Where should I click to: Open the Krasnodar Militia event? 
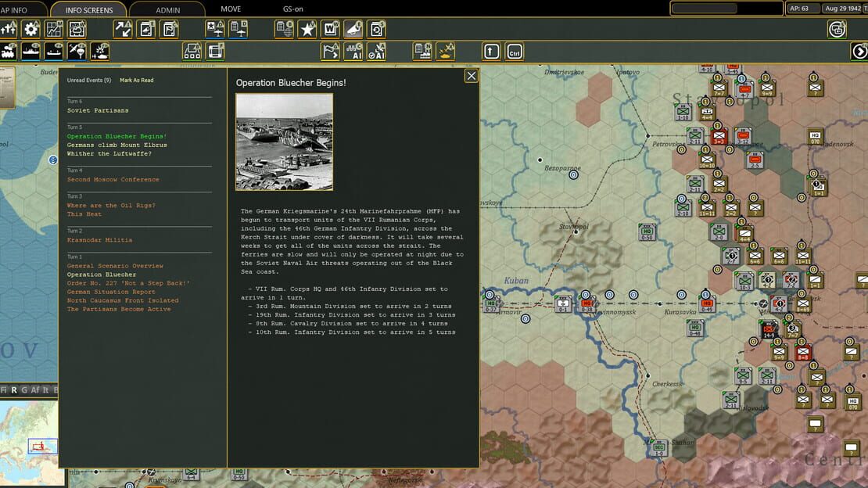point(99,240)
